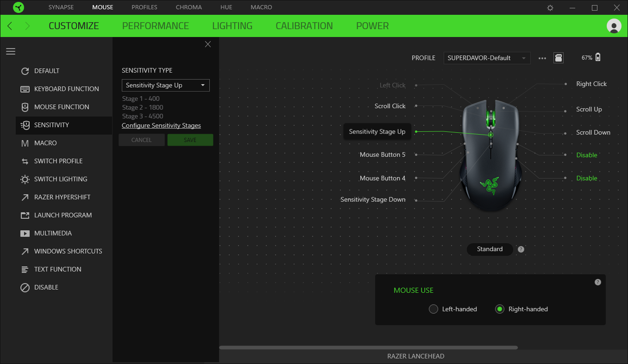Open the top Macro tab
628x364 pixels.
[x=262, y=7]
